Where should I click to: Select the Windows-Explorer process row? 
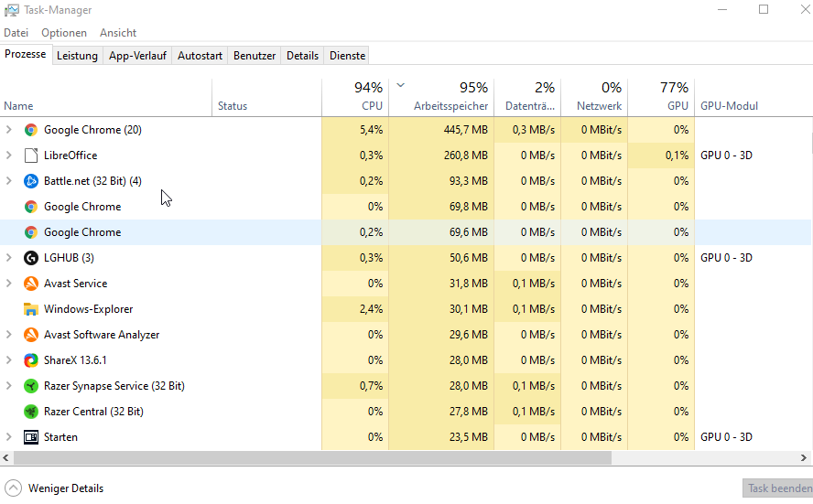pos(406,309)
